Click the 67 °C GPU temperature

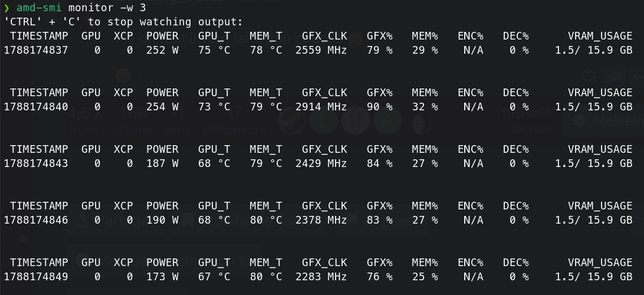click(x=214, y=277)
